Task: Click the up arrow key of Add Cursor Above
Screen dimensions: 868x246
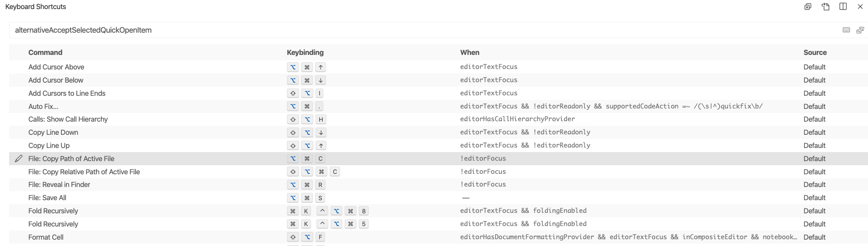Action: coord(321,67)
